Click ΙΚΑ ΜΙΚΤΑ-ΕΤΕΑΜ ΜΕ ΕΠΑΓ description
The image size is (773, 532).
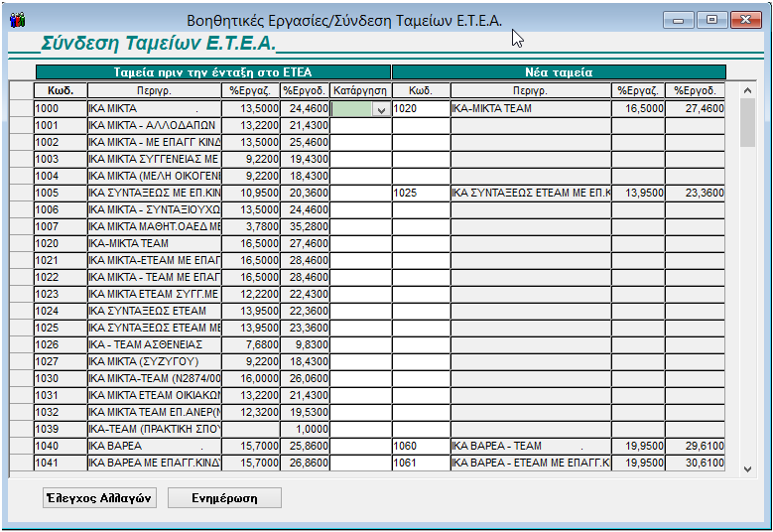[155, 260]
